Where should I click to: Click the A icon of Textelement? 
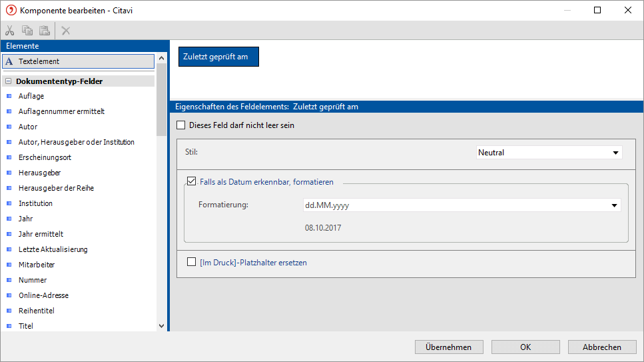click(9, 61)
